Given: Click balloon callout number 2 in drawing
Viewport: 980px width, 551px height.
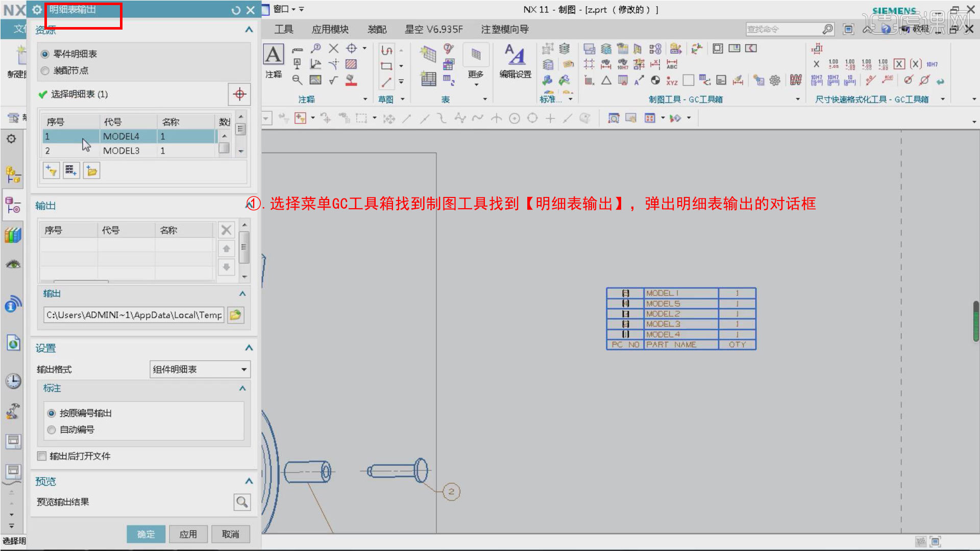Looking at the screenshot, I should pos(451,492).
